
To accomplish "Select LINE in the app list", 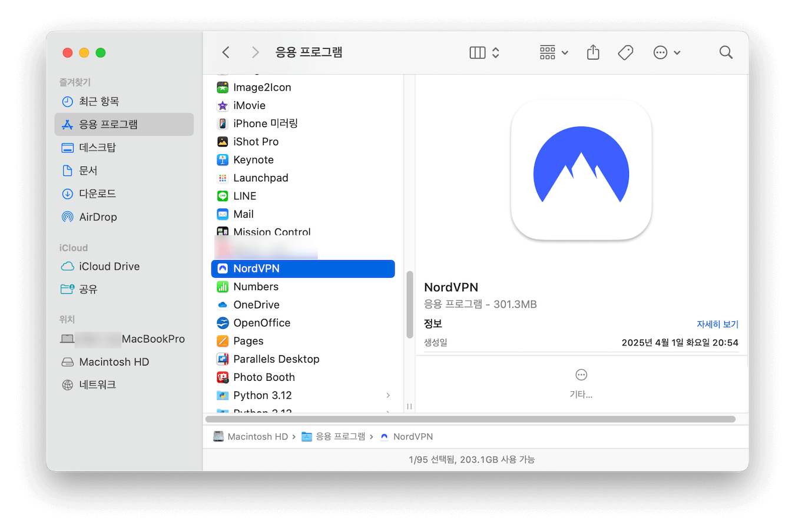I will [x=303, y=196].
